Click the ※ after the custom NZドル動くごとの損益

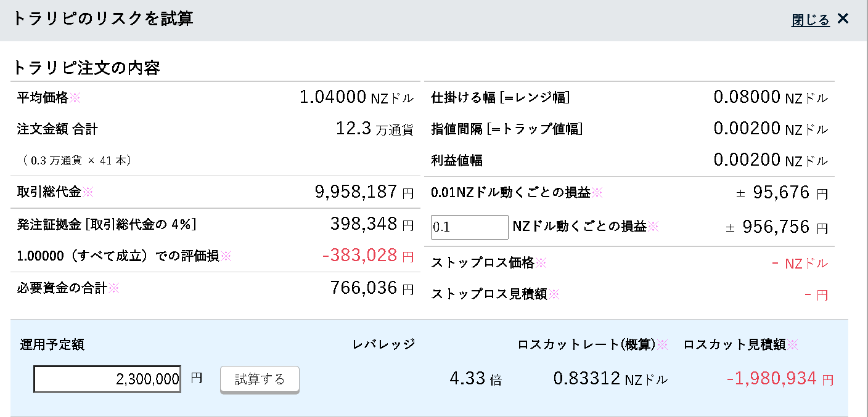653,227
